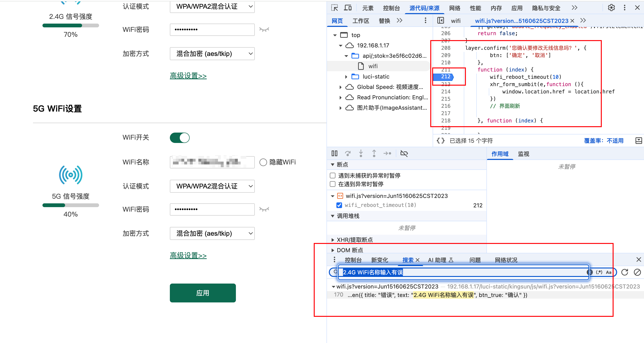644x343 pixels.
Task: Expand the DOM breakpoints section
Action: pyautogui.click(x=333, y=250)
